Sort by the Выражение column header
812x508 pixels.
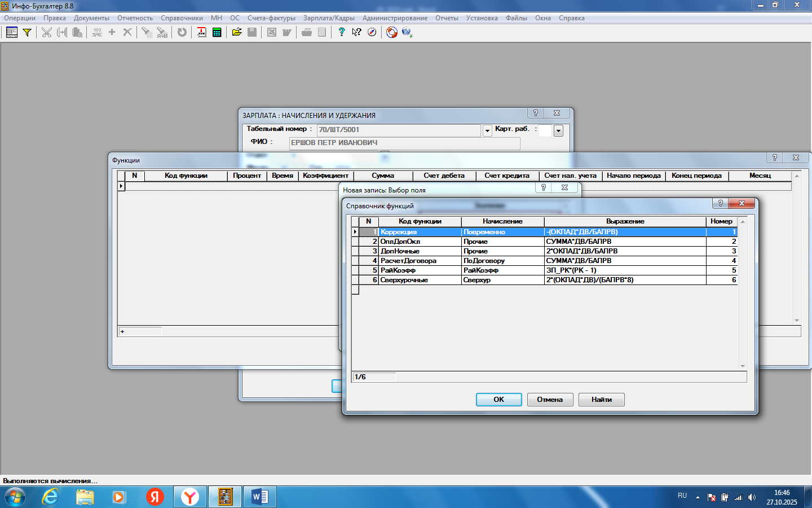[625, 221]
